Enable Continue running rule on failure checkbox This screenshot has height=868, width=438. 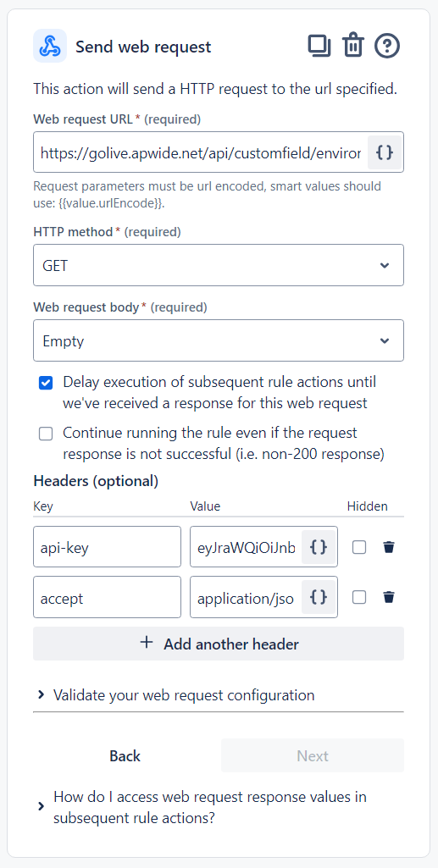click(x=46, y=434)
